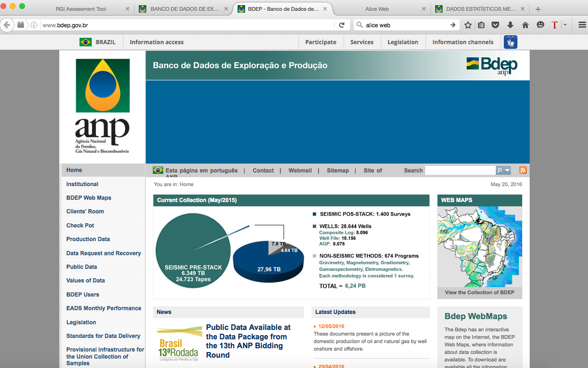Go to the browser home page icon
This screenshot has height=368, width=588.
[x=525, y=25]
